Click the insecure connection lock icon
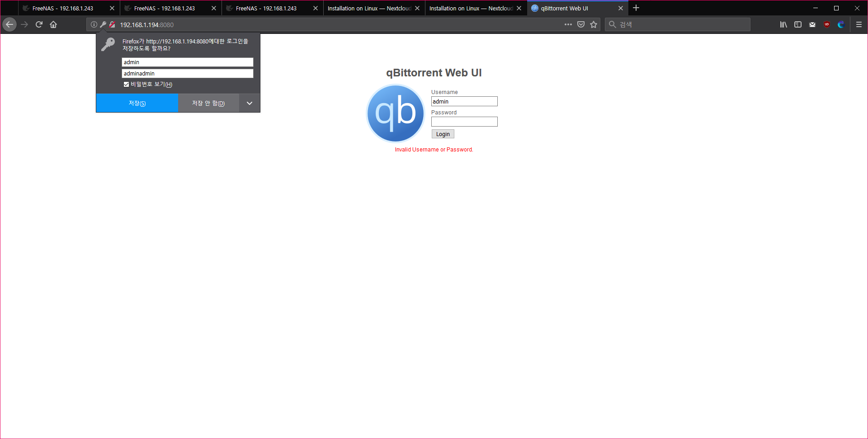The image size is (868, 439). point(112,24)
